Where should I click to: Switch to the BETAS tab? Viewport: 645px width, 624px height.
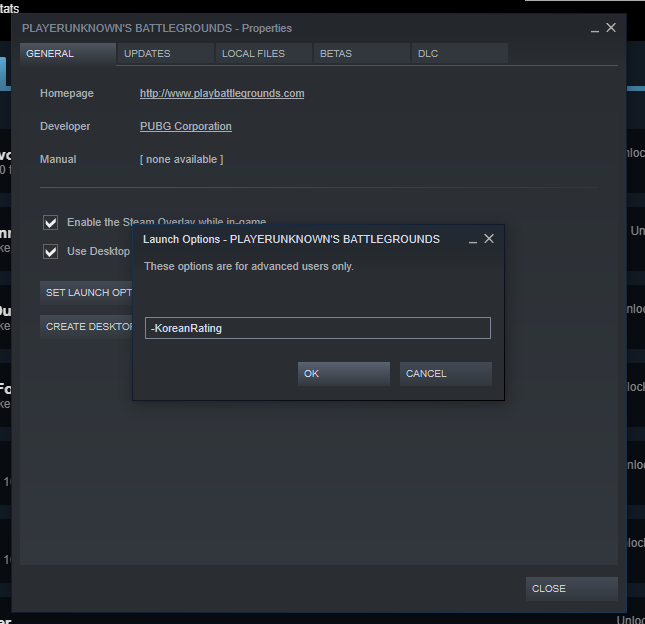362,54
